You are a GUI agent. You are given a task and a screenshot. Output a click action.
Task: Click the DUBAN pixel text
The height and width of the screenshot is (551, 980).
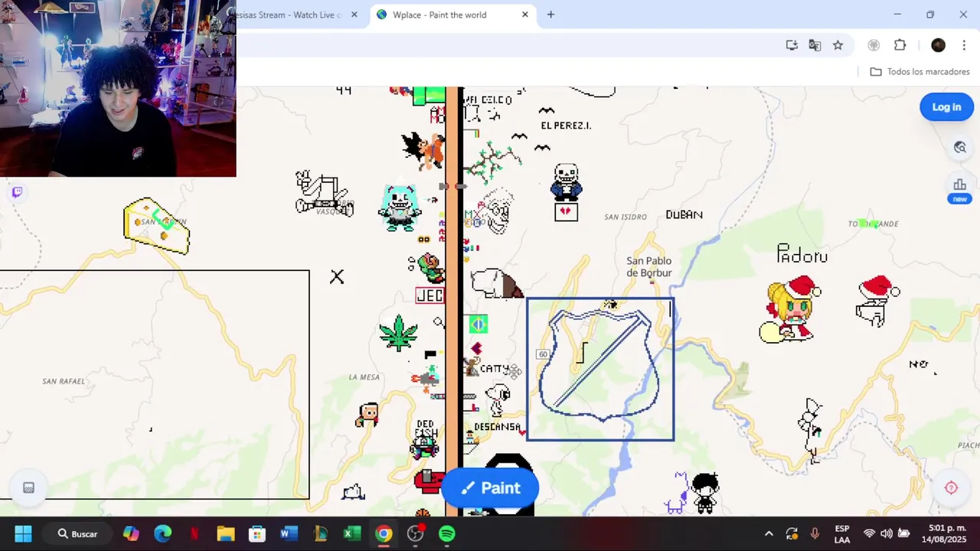684,215
